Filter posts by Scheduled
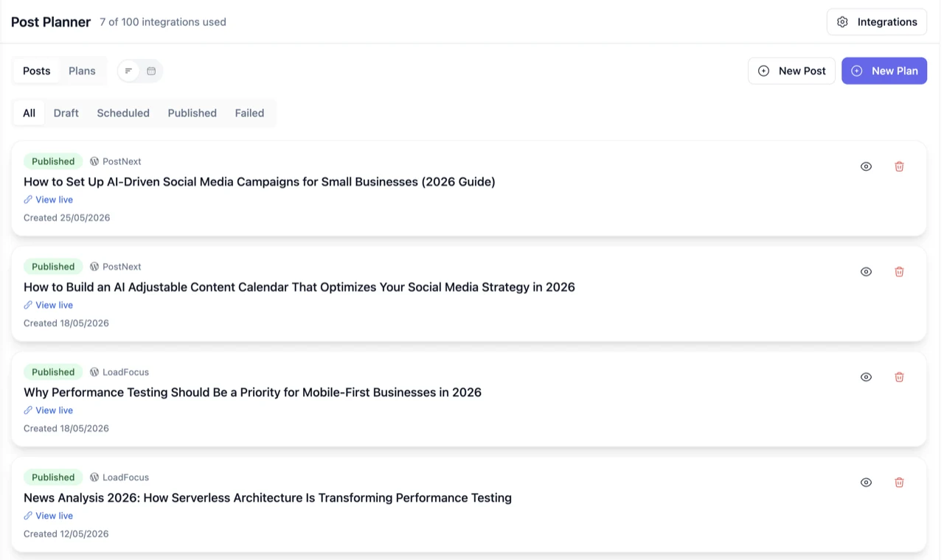The image size is (944, 560). (x=123, y=113)
